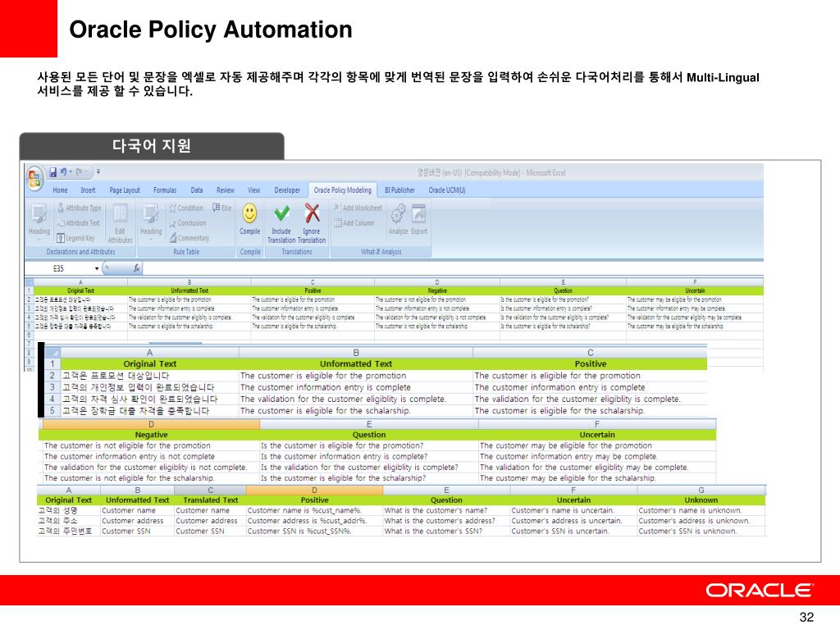The height and width of the screenshot is (630, 840).
Task: Open the Formulas ribbon tab
Action: click(x=164, y=190)
